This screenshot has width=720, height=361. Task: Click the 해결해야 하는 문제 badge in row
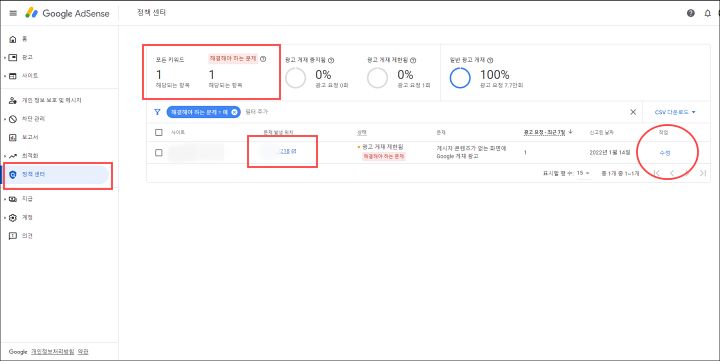tap(384, 157)
